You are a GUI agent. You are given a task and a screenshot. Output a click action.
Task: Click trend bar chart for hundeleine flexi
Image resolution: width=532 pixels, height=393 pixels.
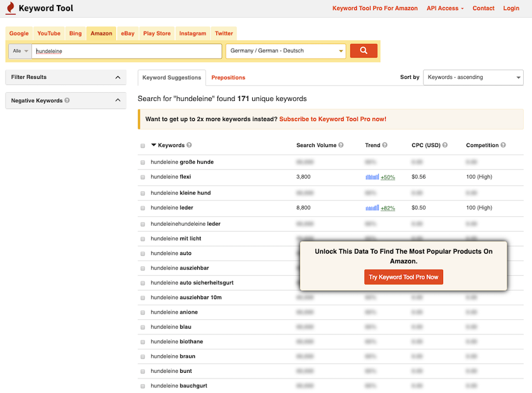pos(372,177)
